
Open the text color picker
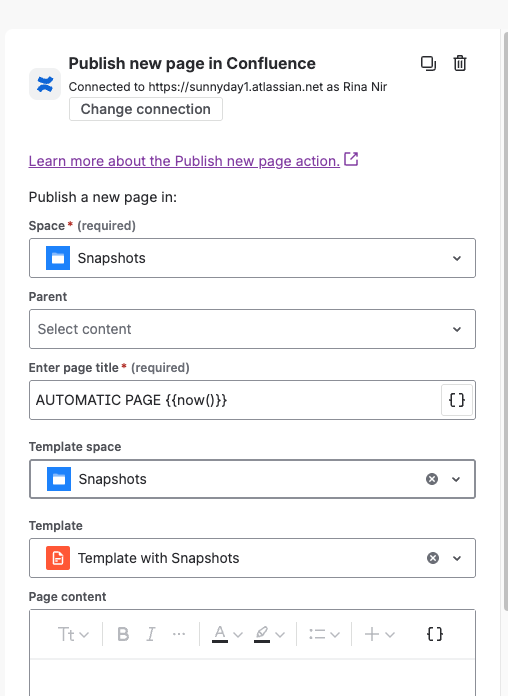coord(227,634)
